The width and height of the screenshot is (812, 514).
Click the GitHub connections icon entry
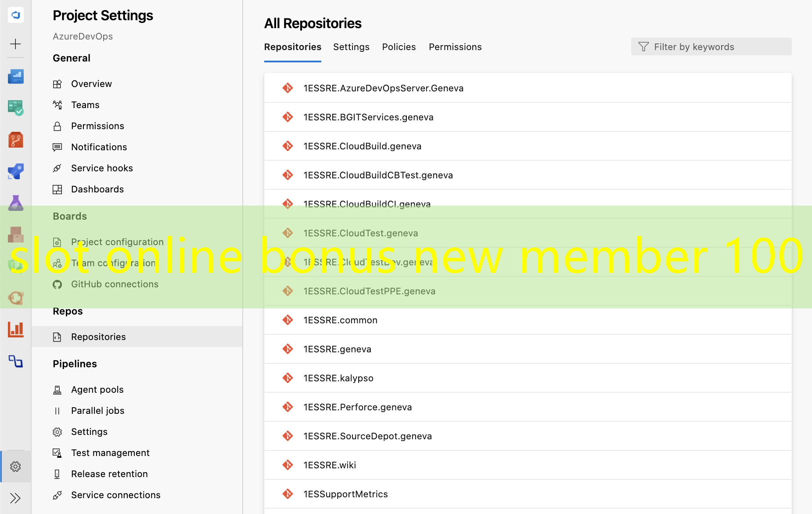click(x=57, y=284)
